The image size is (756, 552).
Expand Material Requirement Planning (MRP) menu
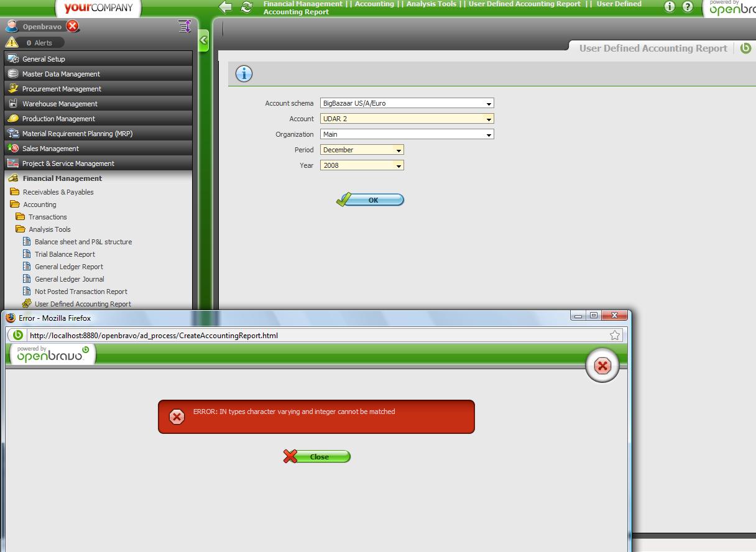(98, 134)
